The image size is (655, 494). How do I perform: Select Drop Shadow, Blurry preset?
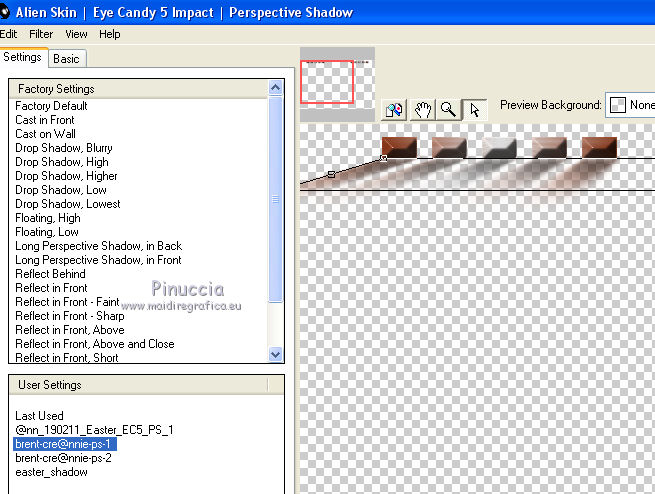pyautogui.click(x=64, y=148)
